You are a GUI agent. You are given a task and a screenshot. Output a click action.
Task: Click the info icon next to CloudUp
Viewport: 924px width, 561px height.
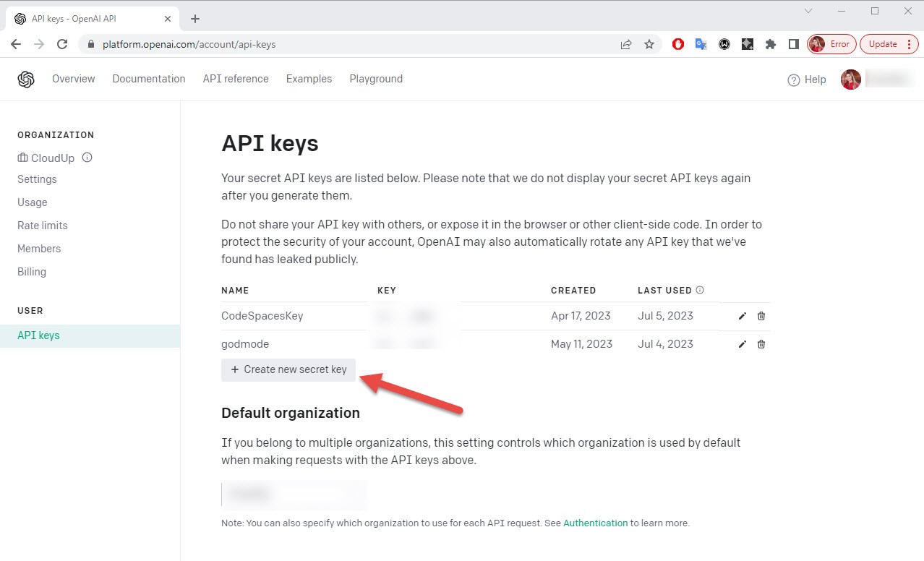coord(87,158)
